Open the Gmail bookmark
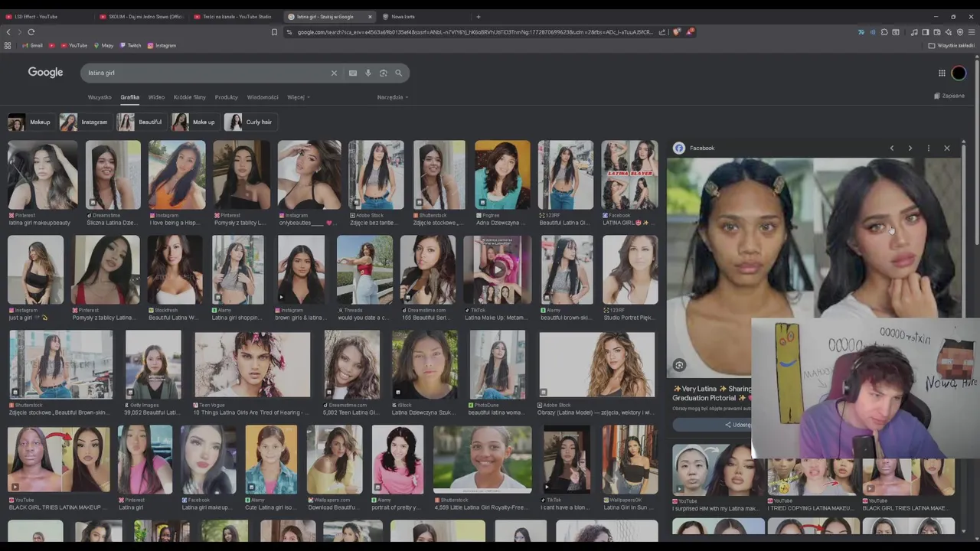980x551 pixels. tap(32, 46)
